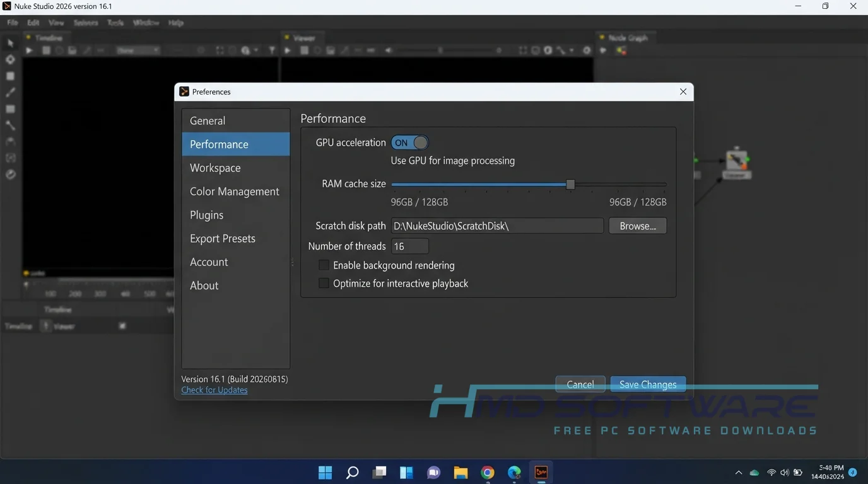Click the OneDrive cloud tray icon
This screenshot has width=868, height=484.
click(x=754, y=473)
